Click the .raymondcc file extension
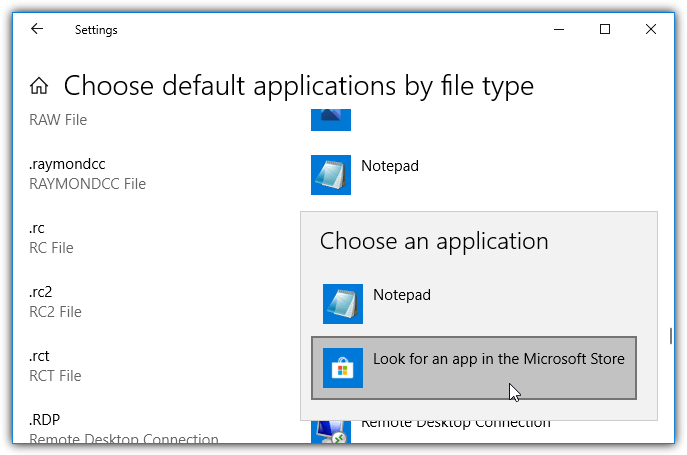This screenshot has height=455, width=687. click(x=67, y=164)
